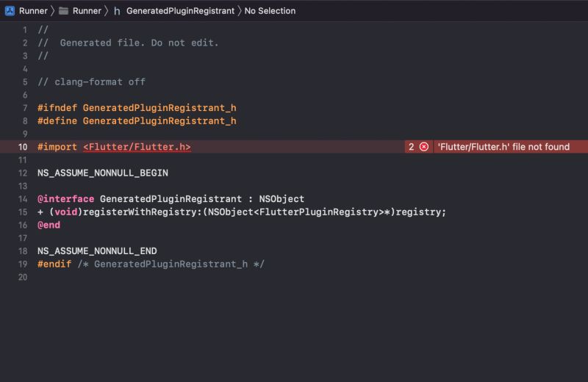Open the Runner project breadcrumb label
The height and width of the screenshot is (382, 588).
(33, 11)
